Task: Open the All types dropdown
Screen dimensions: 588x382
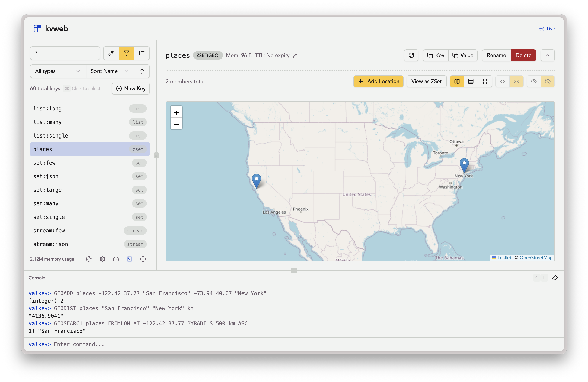Action: coord(58,71)
